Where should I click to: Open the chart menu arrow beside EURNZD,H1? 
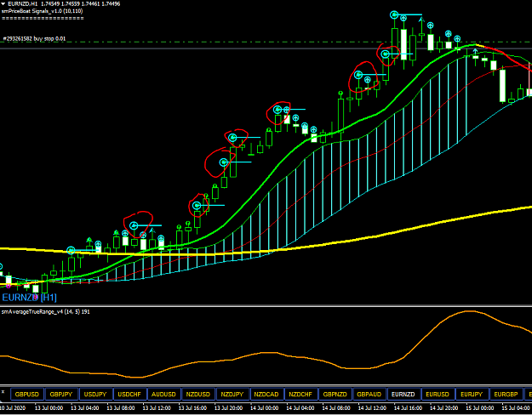[3, 4]
